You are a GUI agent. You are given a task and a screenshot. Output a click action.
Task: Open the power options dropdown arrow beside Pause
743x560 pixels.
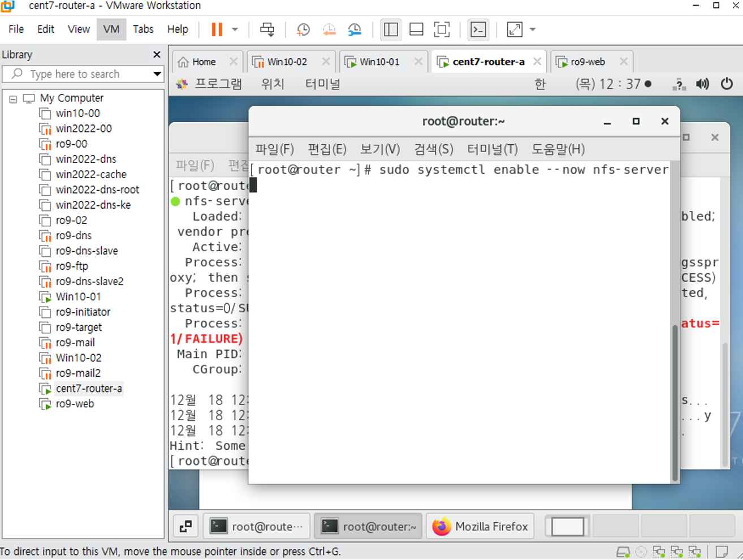pos(235,29)
